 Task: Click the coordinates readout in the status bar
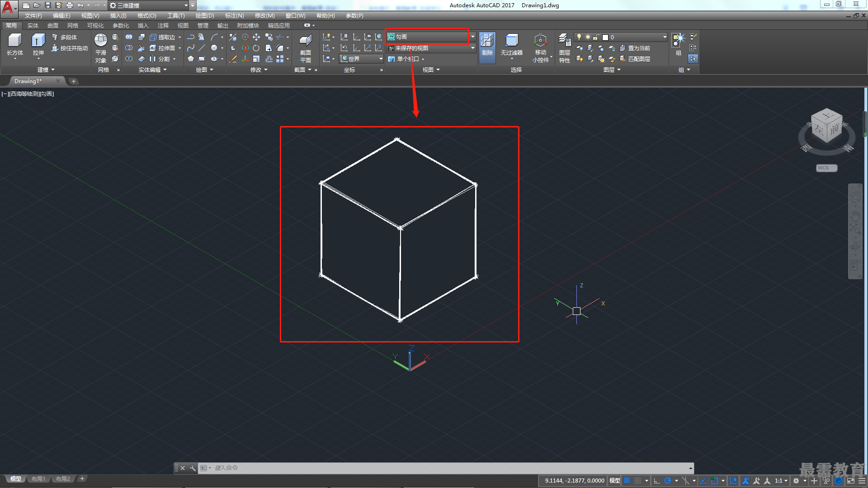(x=574, y=481)
